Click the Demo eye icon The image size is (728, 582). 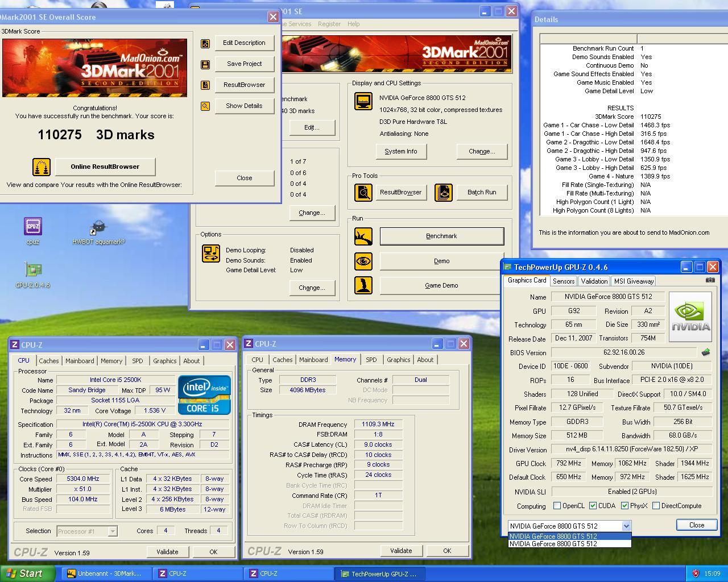[363, 261]
